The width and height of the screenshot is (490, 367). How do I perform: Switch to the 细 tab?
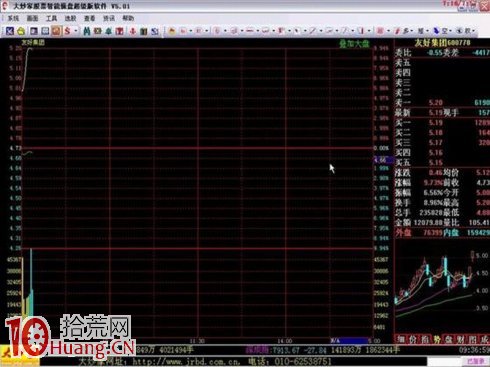(x=401, y=339)
